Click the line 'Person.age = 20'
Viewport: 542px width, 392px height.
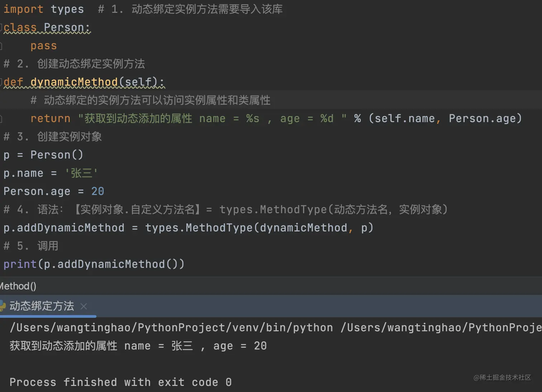(x=54, y=191)
